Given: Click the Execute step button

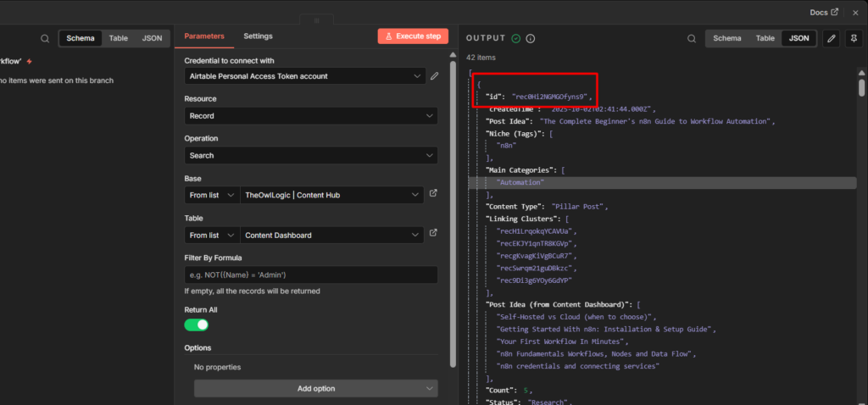Looking at the screenshot, I should pyautogui.click(x=413, y=36).
